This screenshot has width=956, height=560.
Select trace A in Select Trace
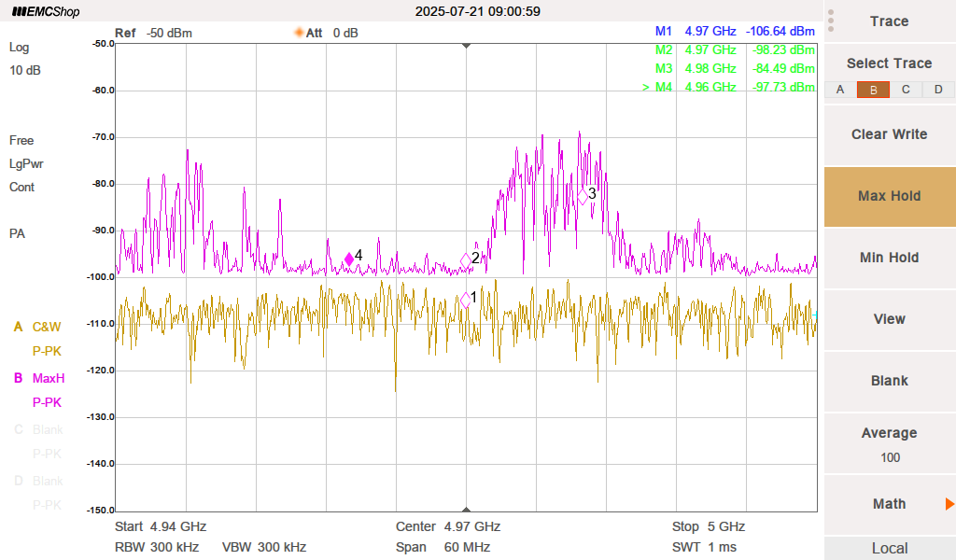[840, 90]
